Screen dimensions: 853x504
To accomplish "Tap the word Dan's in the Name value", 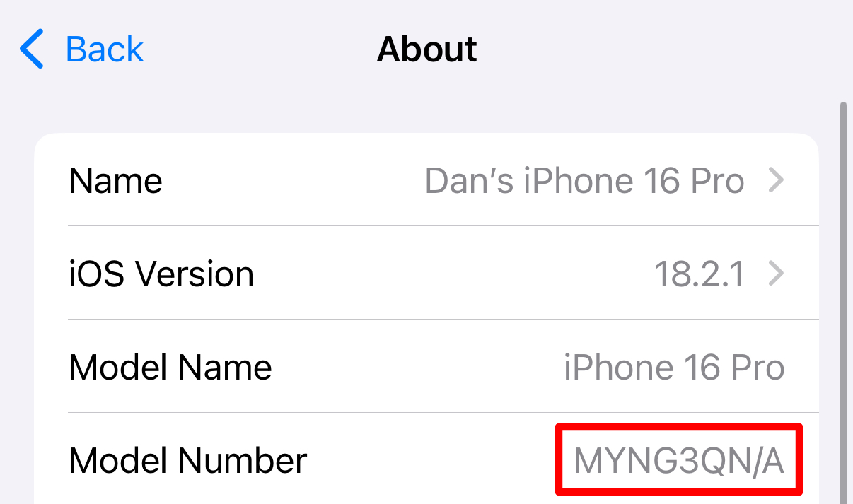I will [469, 182].
